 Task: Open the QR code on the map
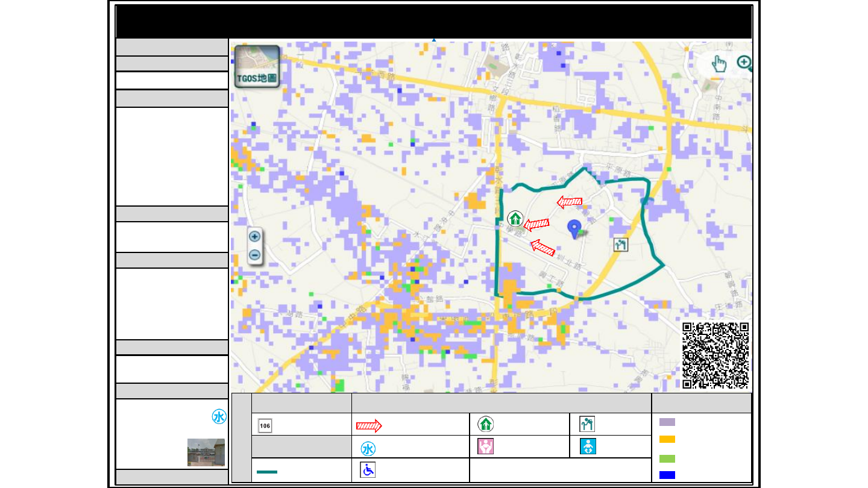click(x=715, y=355)
